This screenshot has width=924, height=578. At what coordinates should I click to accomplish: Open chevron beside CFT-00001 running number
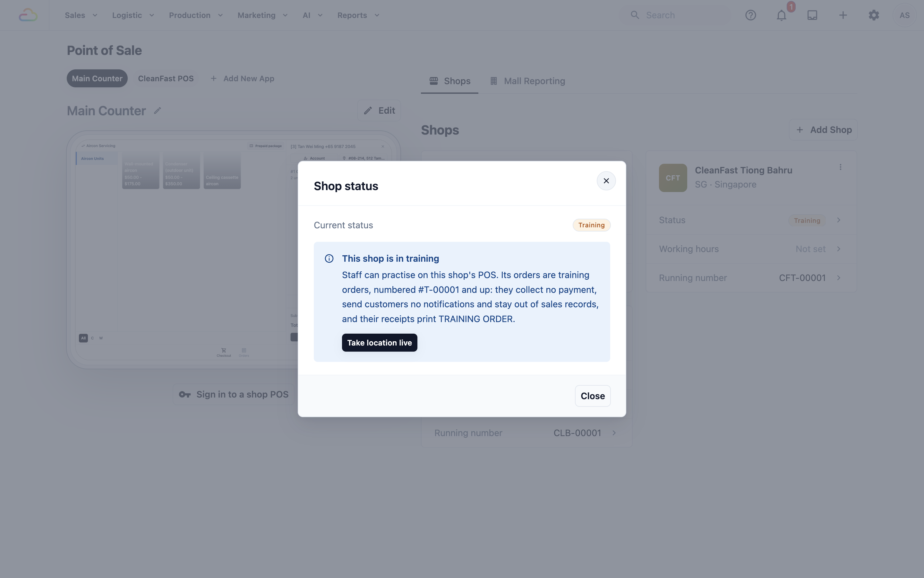point(839,278)
